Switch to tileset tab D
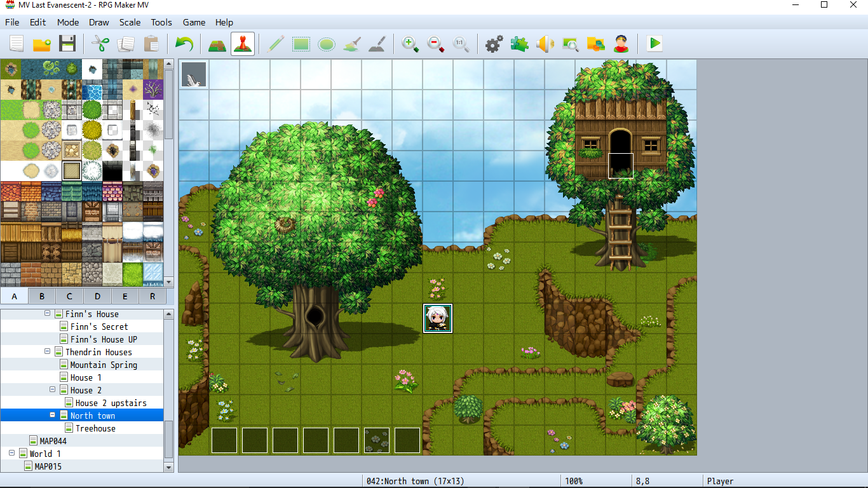This screenshot has height=488, width=868. pyautogui.click(x=97, y=296)
